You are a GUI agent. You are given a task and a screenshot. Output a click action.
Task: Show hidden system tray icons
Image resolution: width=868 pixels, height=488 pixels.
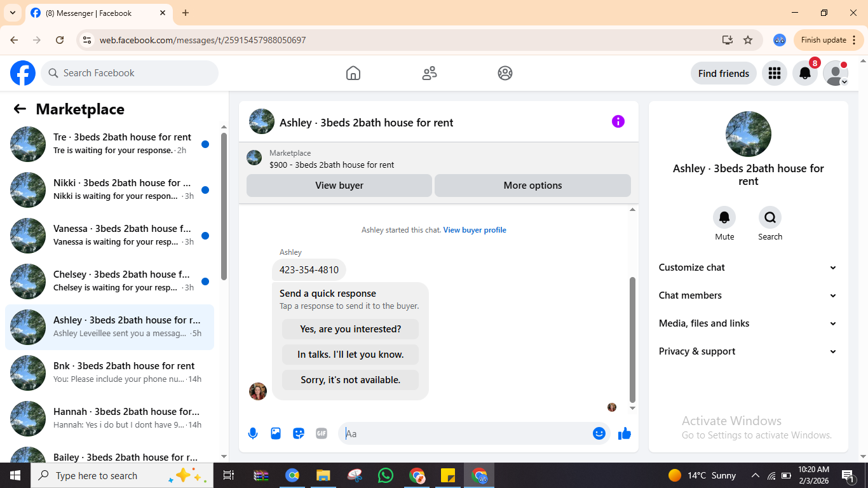(x=756, y=475)
